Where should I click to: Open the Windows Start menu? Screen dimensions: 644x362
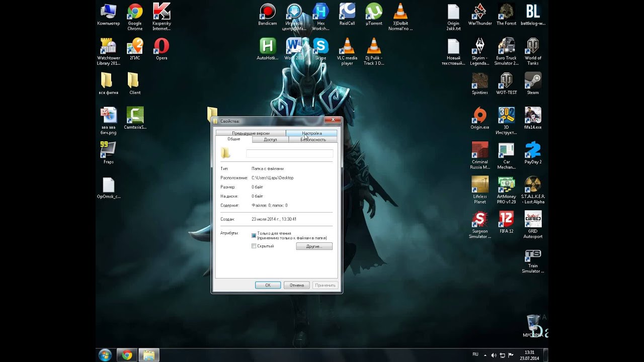(105, 355)
